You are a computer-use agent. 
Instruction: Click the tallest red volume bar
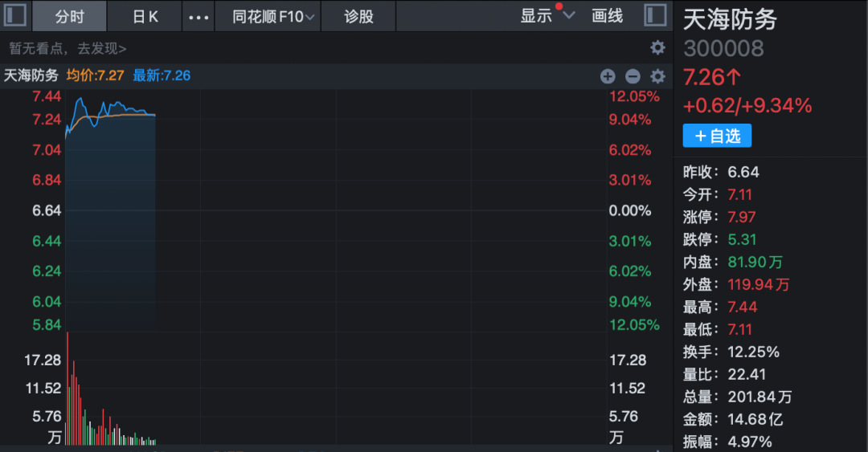(67, 385)
